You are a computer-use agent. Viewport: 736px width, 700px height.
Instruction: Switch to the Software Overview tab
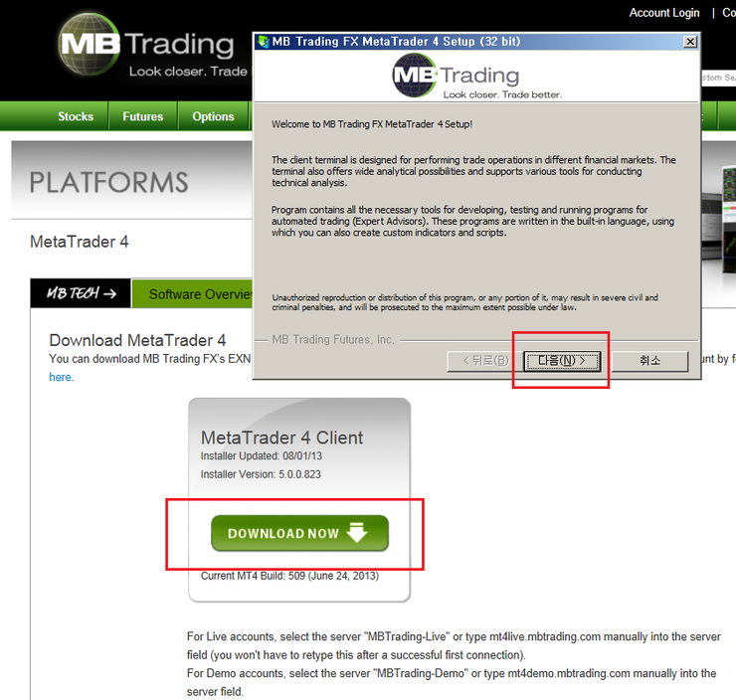tap(193, 293)
